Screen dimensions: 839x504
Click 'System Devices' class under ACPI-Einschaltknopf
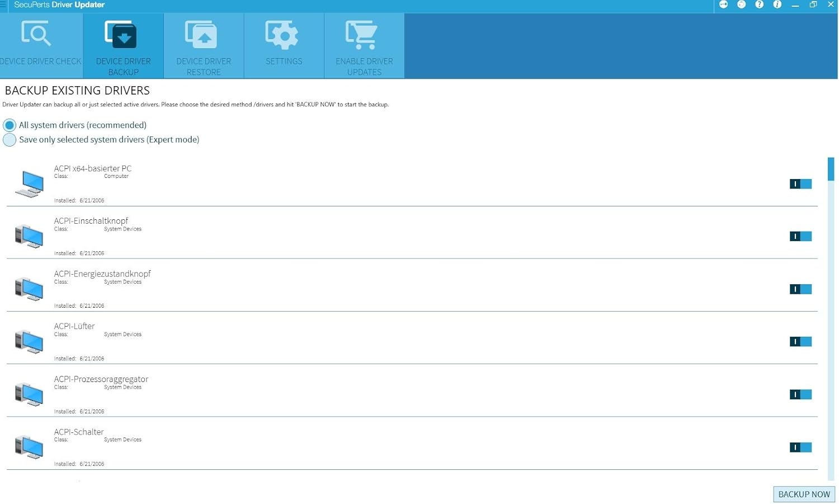click(122, 229)
